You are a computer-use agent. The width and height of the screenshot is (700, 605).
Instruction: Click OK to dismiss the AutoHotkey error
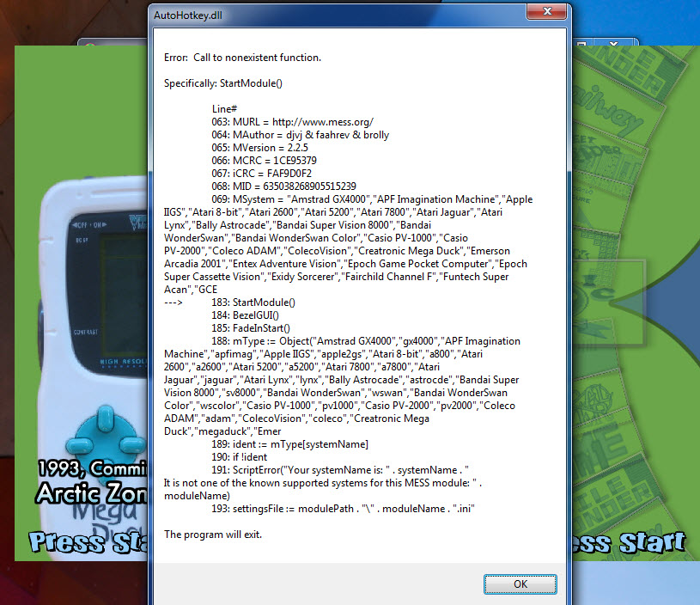point(520,584)
